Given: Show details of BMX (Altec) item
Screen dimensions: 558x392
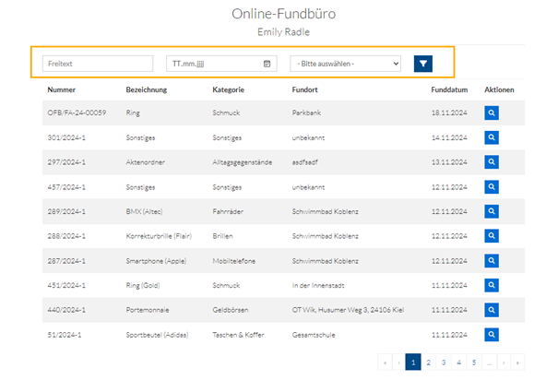Looking at the screenshot, I should pos(492,211).
